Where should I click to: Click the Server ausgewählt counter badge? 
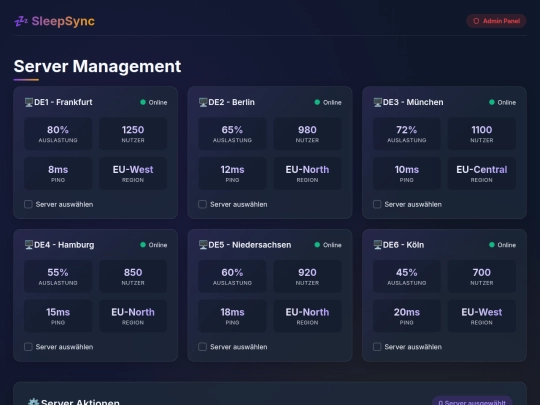pyautogui.click(x=472, y=402)
